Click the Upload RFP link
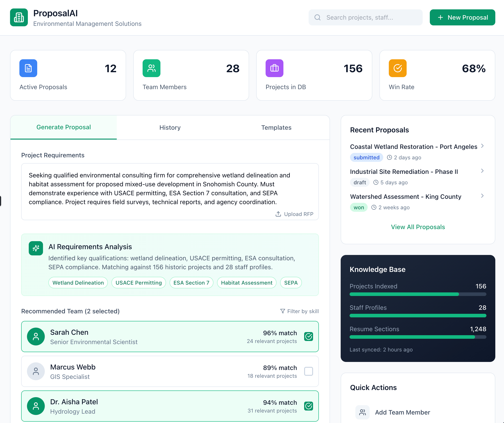The image size is (504, 423). pos(294,214)
